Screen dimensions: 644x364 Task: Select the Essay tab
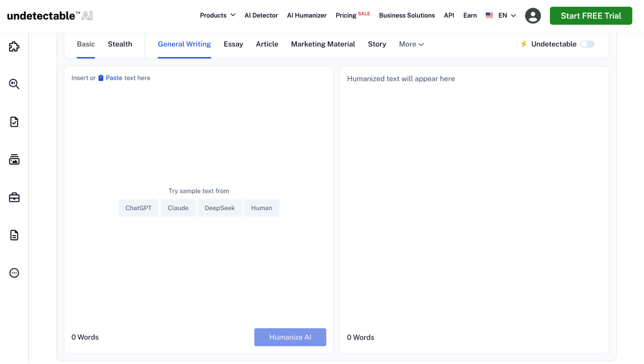pyautogui.click(x=233, y=44)
